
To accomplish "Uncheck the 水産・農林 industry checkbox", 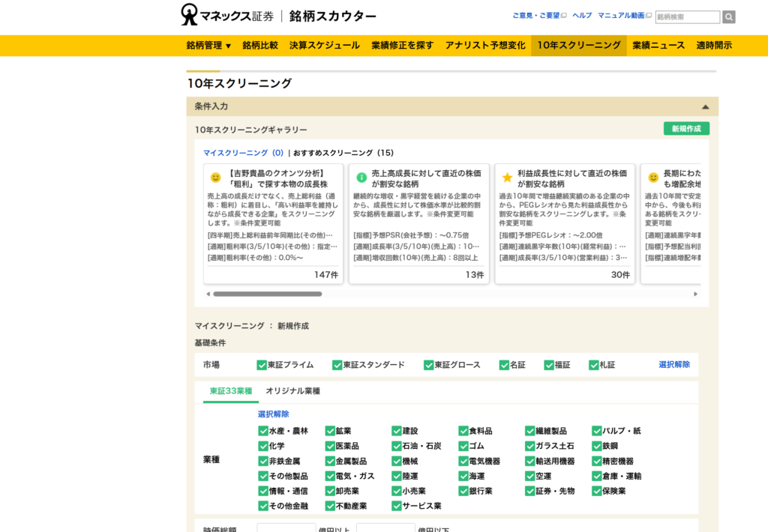I will click(263, 431).
